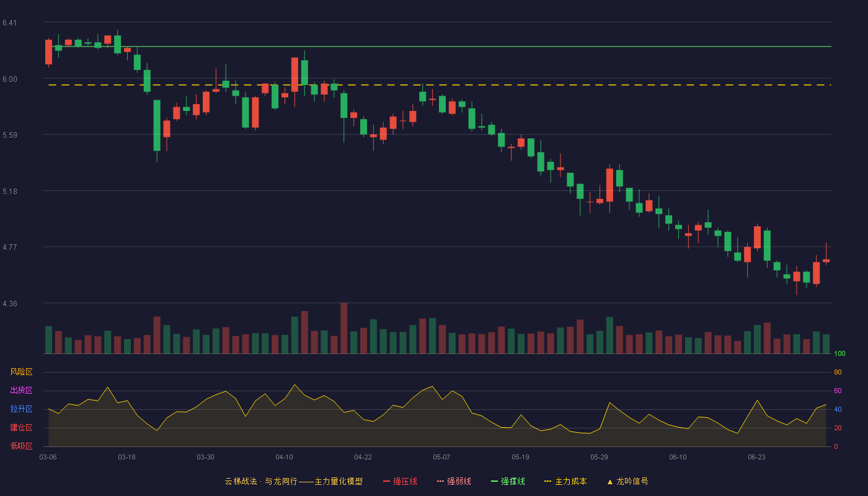Click the last candlestick on the right

pyautogui.click(x=826, y=261)
